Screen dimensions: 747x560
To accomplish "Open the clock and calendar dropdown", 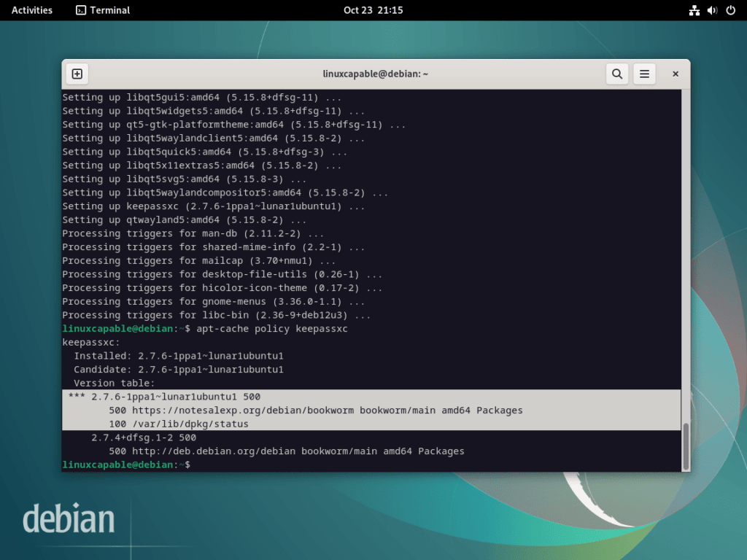I will click(373, 10).
